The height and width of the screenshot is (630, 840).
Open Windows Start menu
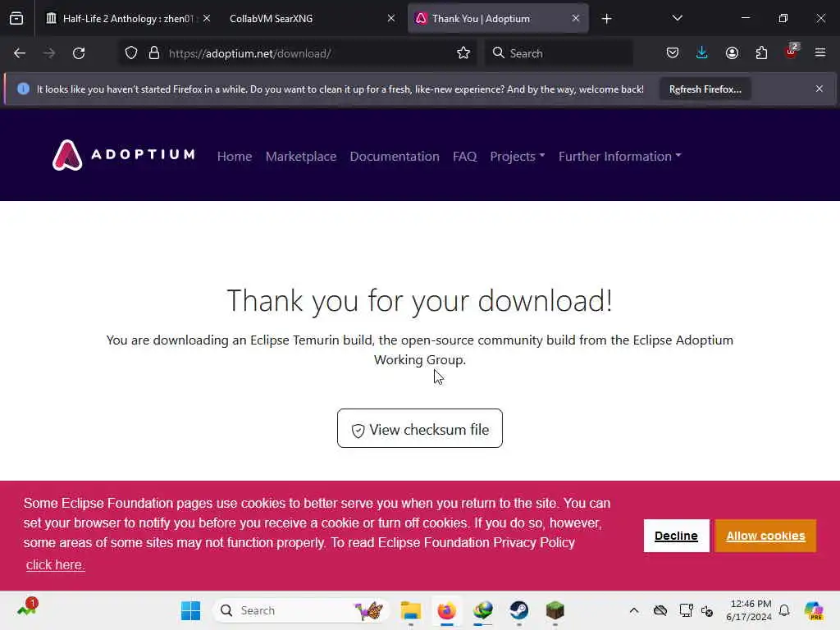pyautogui.click(x=190, y=610)
